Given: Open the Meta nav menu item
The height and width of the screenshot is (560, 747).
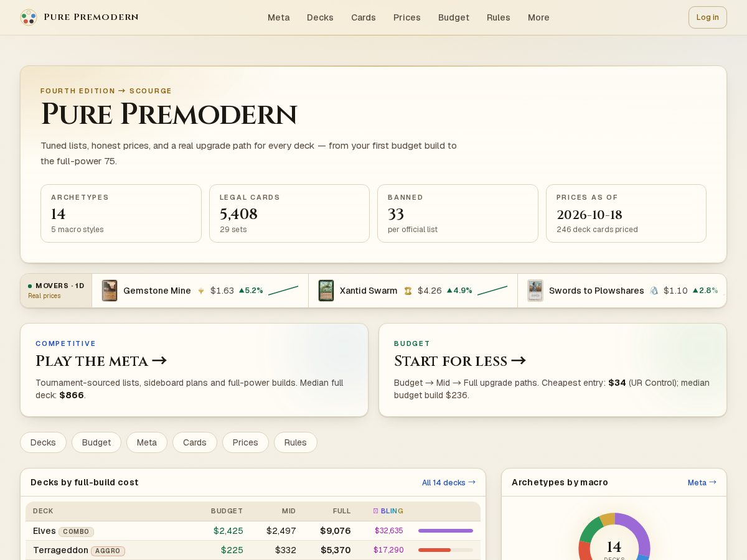Looking at the screenshot, I should [278, 17].
